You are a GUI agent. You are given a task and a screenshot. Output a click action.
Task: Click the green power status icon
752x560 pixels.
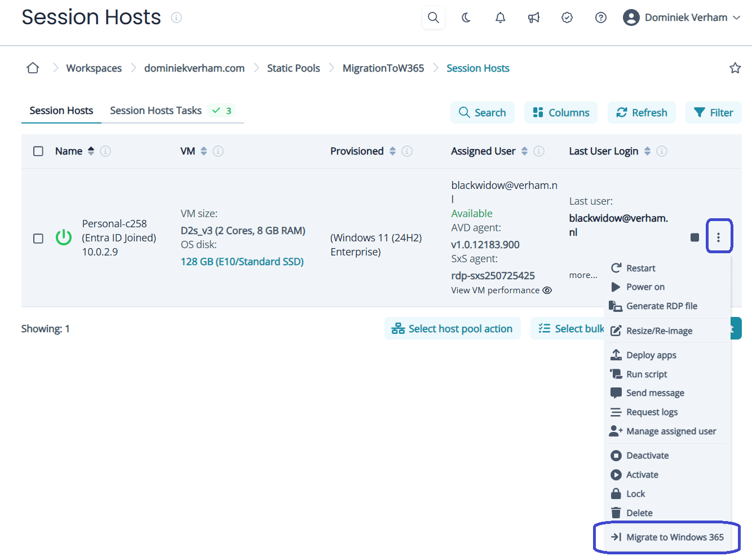pyautogui.click(x=64, y=237)
